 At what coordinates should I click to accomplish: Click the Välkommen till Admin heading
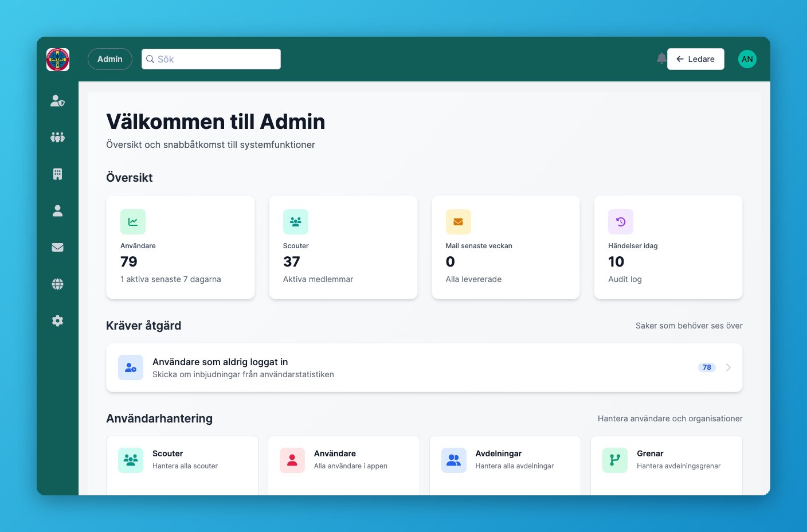(x=216, y=122)
